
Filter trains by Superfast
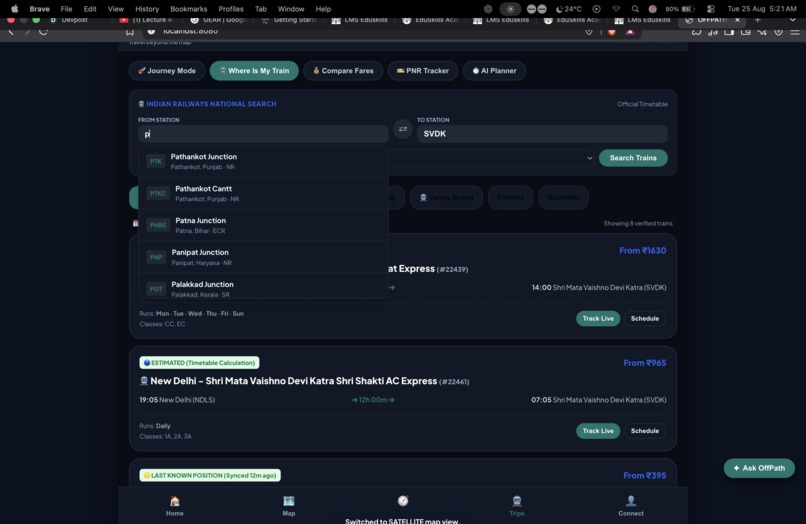point(563,197)
